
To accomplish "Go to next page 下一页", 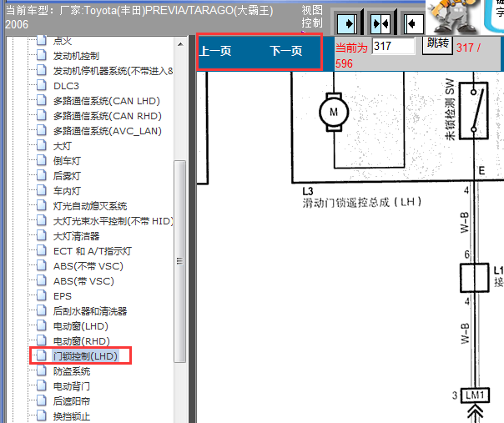I will (286, 51).
